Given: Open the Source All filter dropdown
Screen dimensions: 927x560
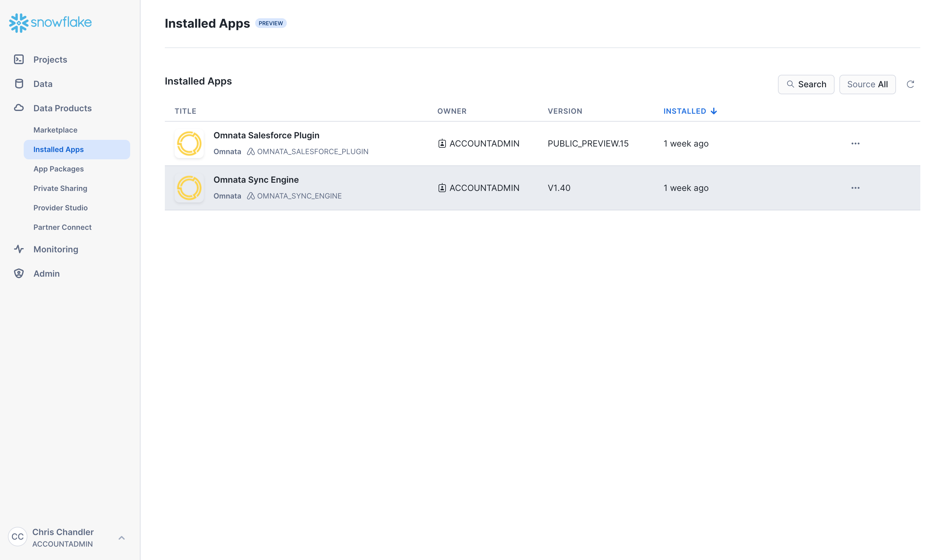Looking at the screenshot, I should pyautogui.click(x=867, y=84).
